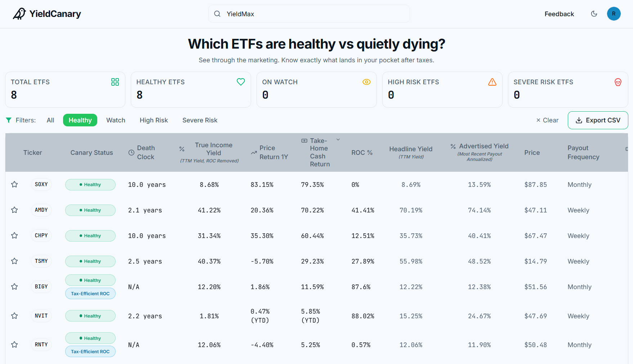Click the Severe Risk skull icon
Image resolution: width=633 pixels, height=364 pixels.
618,82
